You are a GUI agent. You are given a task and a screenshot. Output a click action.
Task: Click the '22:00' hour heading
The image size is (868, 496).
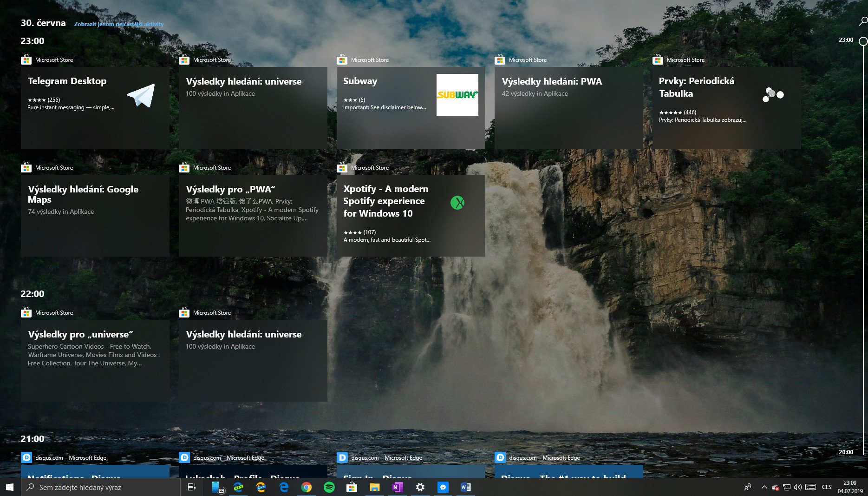point(33,294)
